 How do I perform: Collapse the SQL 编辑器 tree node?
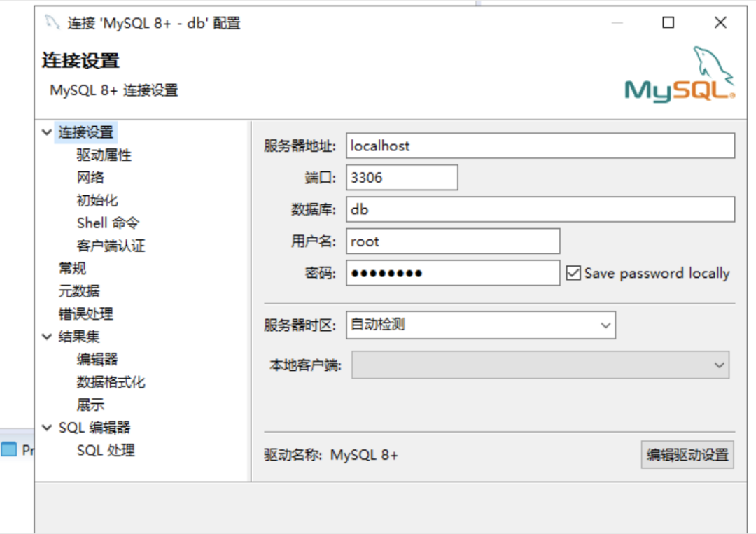[x=47, y=427]
